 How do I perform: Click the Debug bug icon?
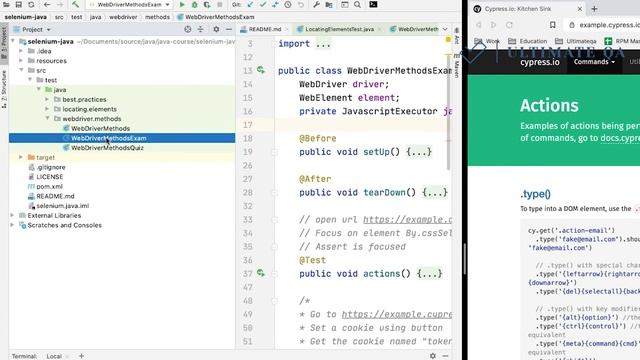tap(195, 4)
